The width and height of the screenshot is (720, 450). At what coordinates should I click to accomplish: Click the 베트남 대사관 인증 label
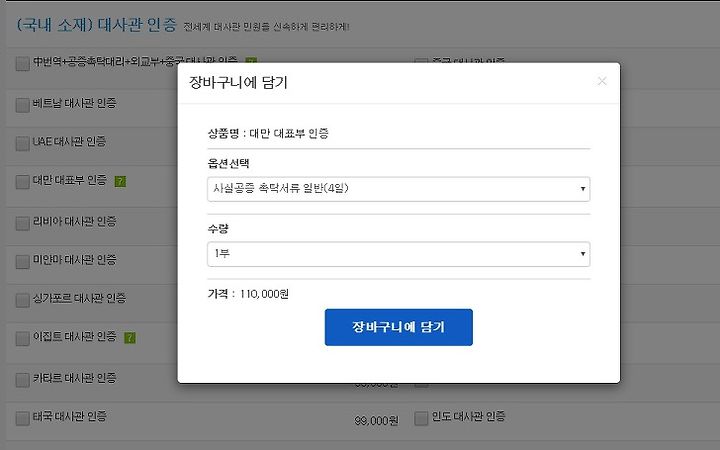coord(74,103)
